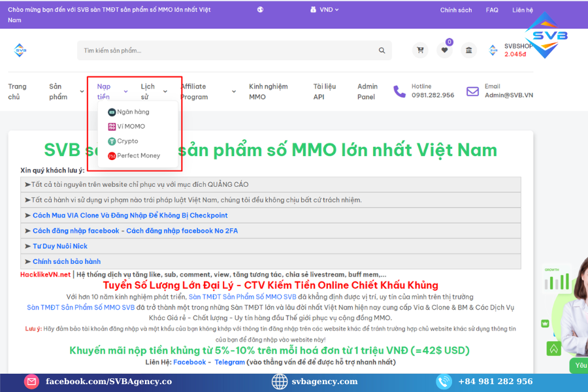Click hotline number 0981.282.956
This screenshot has height=392, width=588.
point(433,95)
